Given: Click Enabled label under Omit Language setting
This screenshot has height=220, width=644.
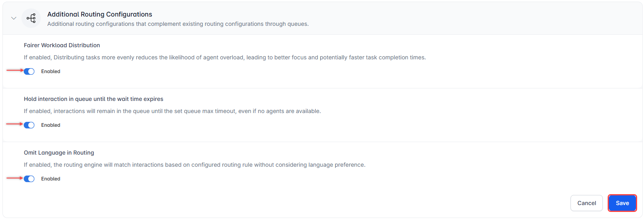Looking at the screenshot, I should 50,179.
